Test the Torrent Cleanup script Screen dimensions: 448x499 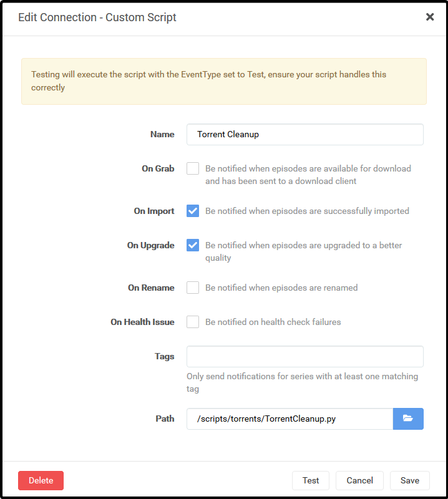pos(310,480)
